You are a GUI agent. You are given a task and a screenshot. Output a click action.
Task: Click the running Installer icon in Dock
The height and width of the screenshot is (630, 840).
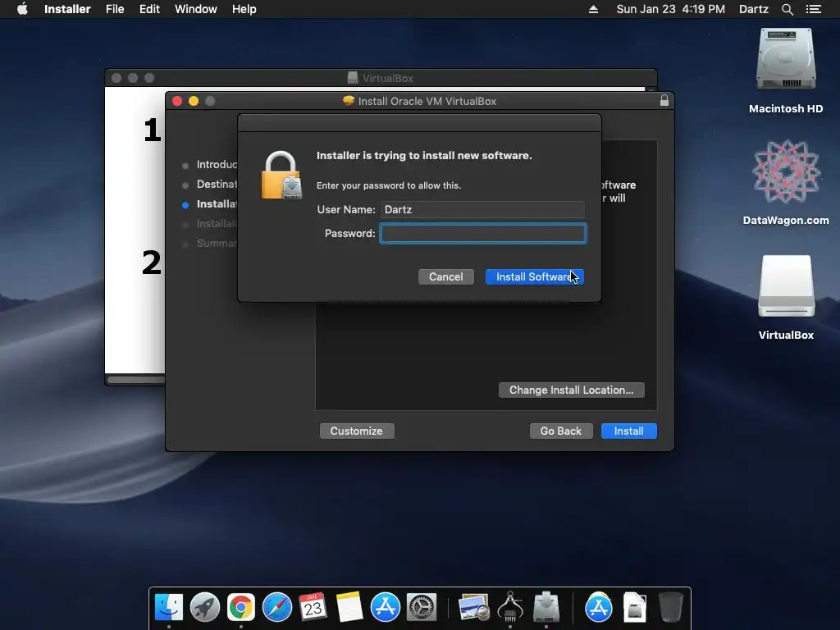click(546, 608)
